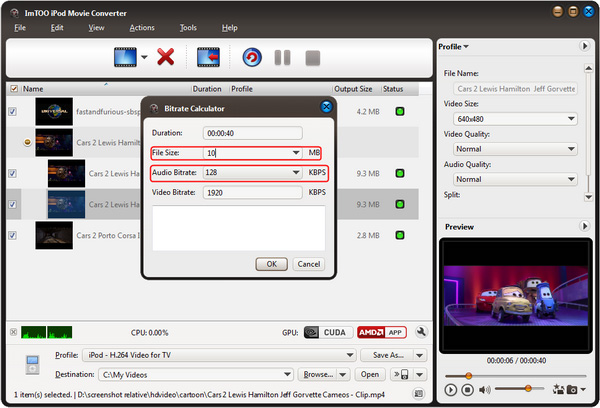Toggle the first Cars 2 Lewis sub-item checkbox

coord(12,173)
